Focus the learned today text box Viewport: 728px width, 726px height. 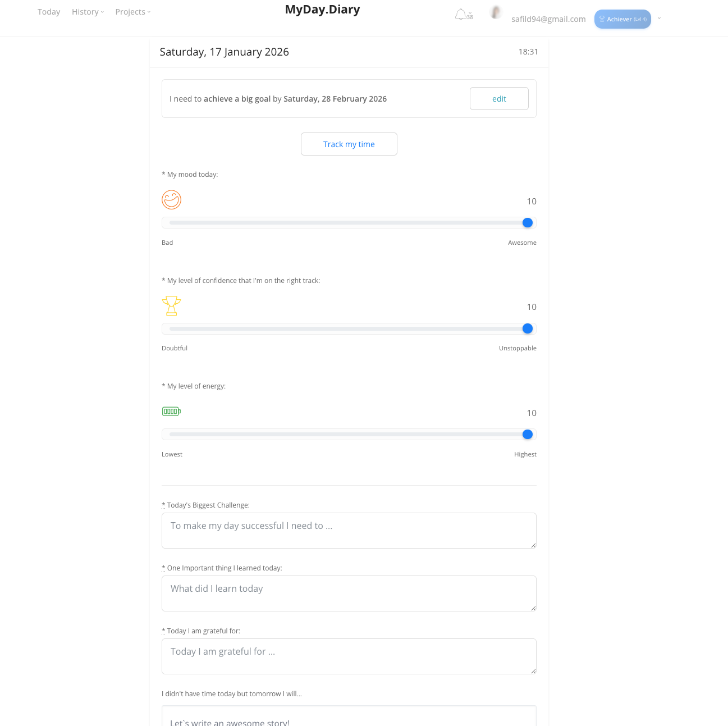pos(349,593)
